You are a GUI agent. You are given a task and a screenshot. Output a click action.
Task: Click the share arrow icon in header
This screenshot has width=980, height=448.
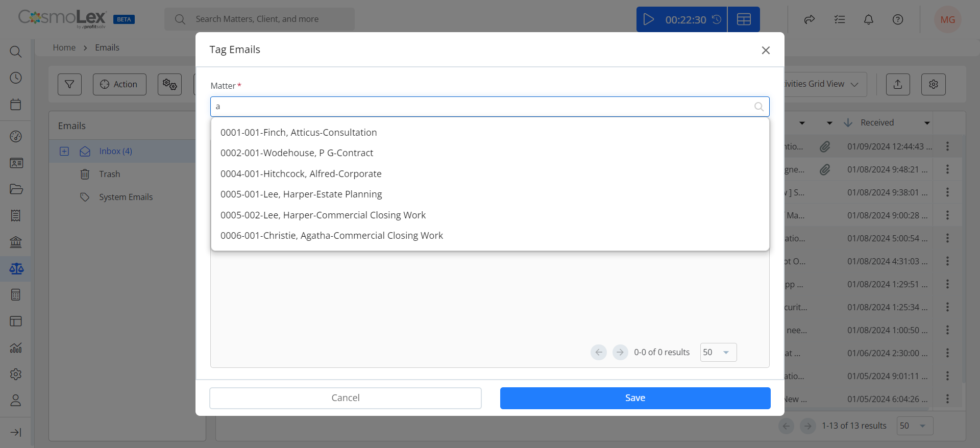click(x=810, y=19)
